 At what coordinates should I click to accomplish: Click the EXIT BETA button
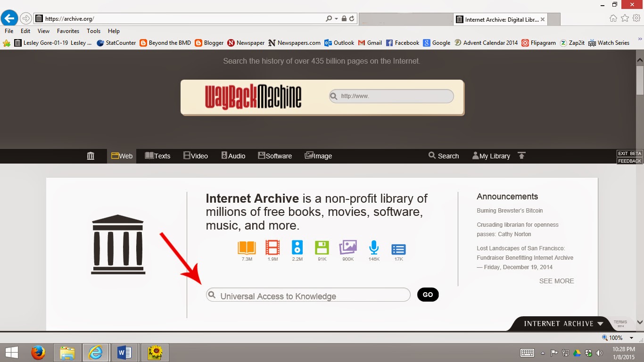[x=629, y=154]
